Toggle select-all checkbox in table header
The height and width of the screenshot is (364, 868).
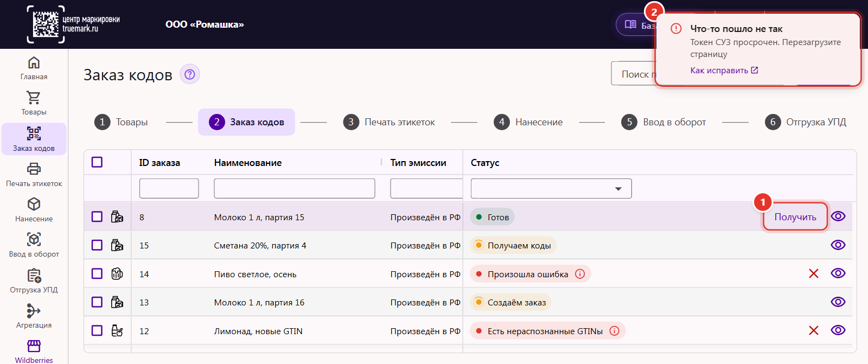97,162
